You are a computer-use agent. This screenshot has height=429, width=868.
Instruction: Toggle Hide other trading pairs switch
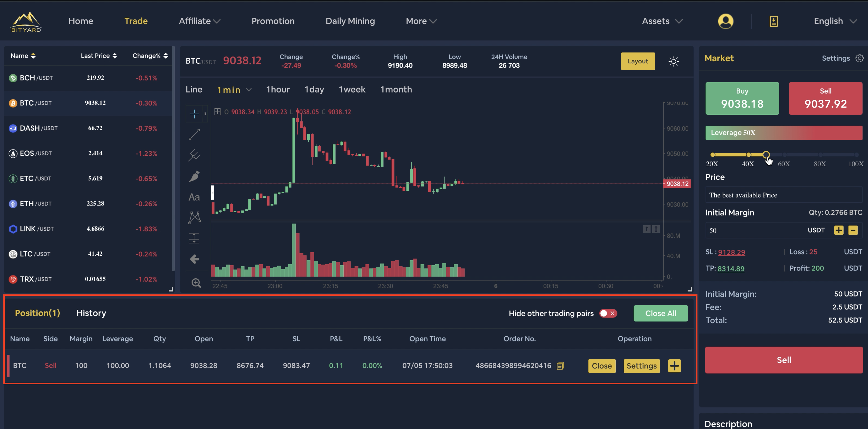coord(608,313)
